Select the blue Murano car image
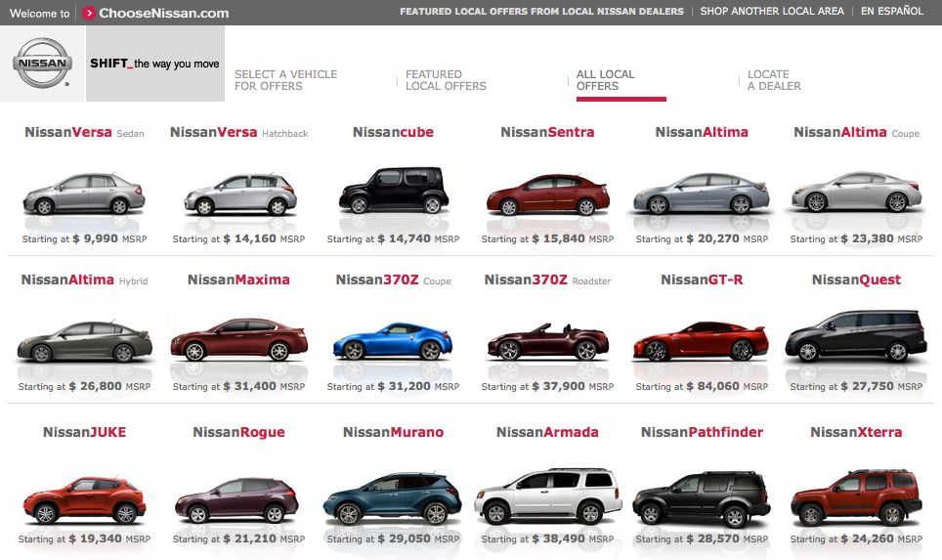 point(393,498)
